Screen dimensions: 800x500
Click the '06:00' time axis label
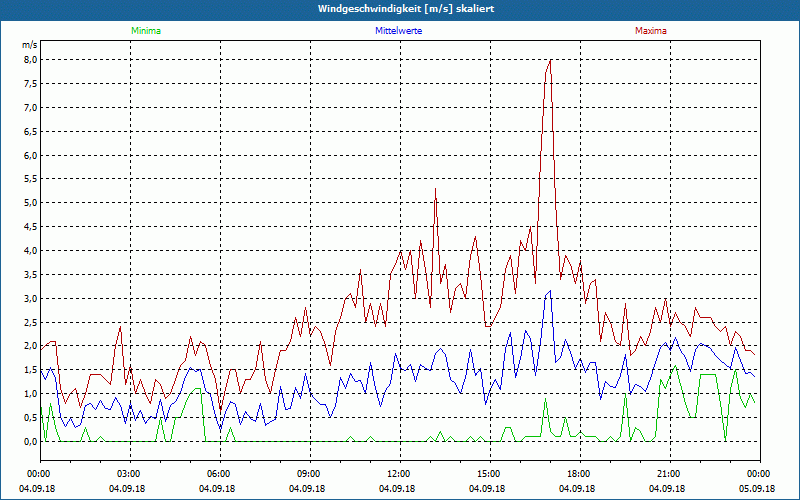219,474
